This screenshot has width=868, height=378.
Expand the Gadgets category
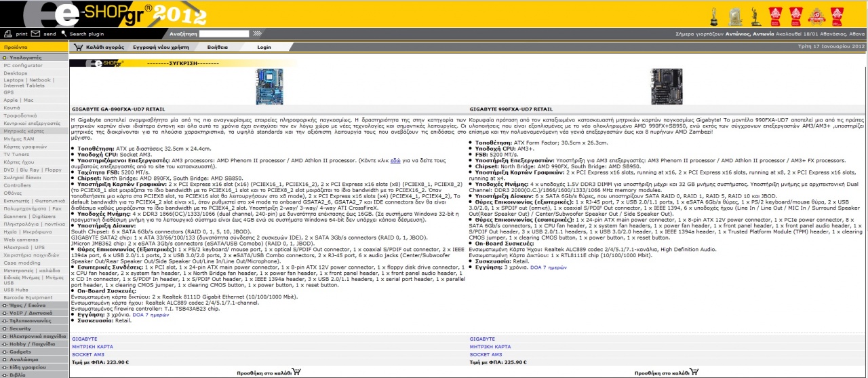pyautogui.click(x=34, y=352)
